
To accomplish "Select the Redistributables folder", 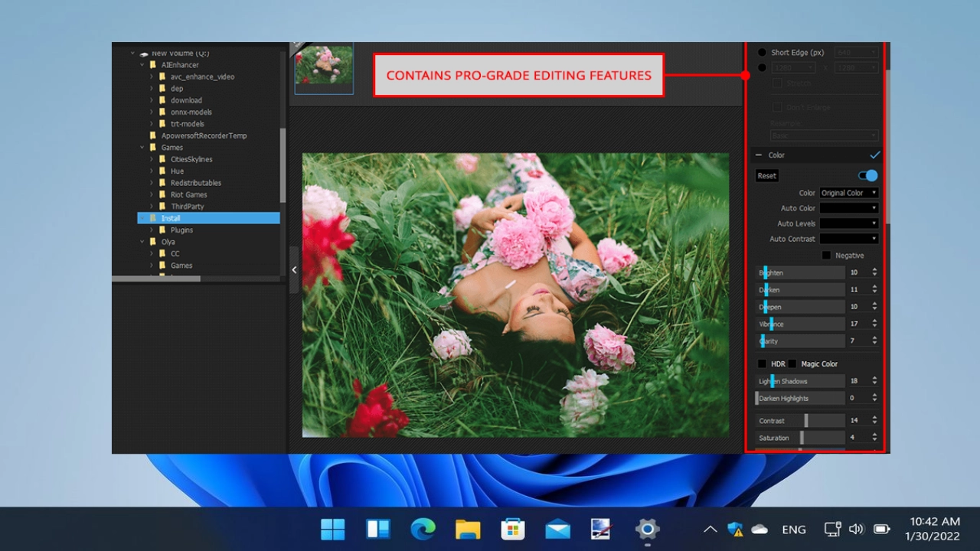I will 196,183.
